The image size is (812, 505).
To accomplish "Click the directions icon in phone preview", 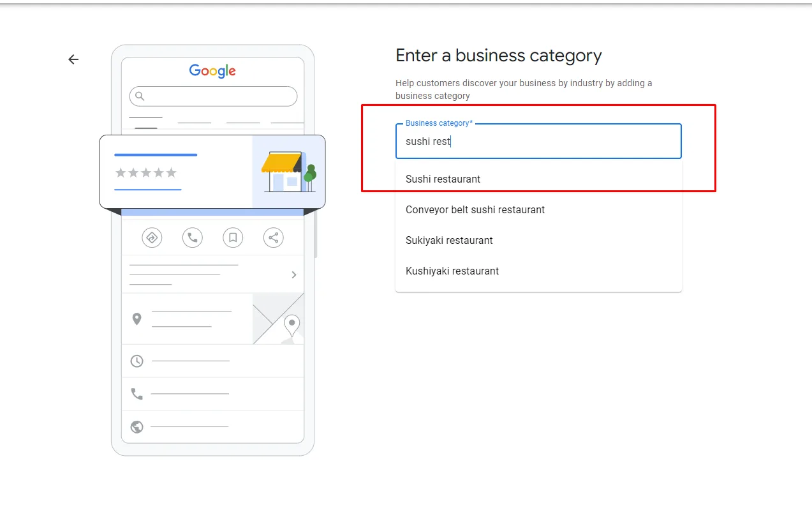I will (x=152, y=237).
